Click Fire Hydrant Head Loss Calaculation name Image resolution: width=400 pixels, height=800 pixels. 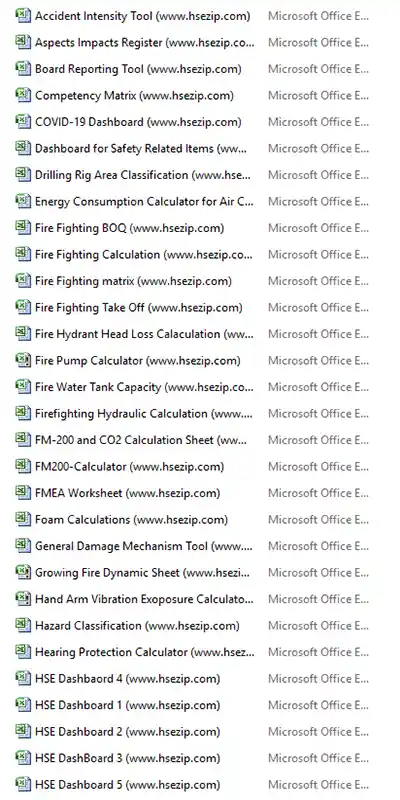click(144, 334)
